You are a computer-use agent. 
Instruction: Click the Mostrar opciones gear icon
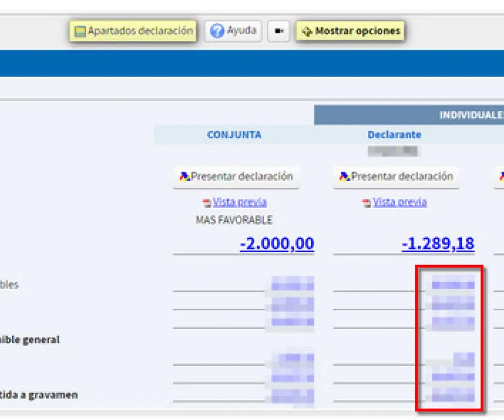[307, 32]
